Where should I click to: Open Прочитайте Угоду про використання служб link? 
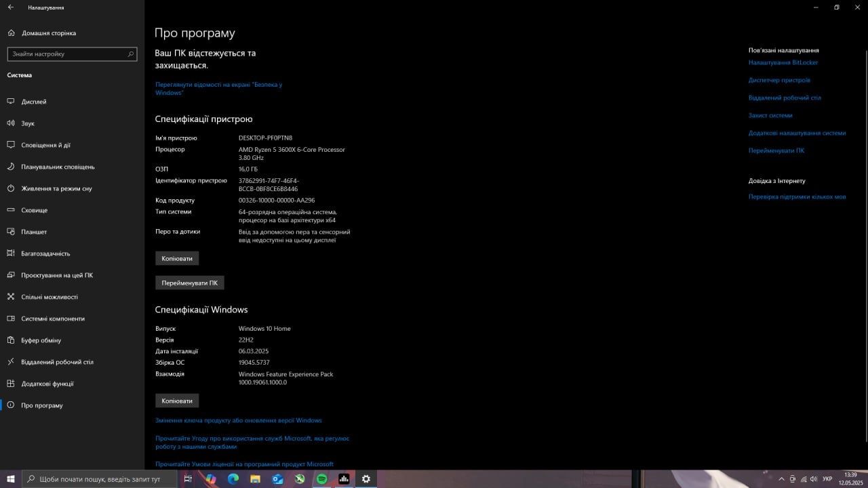coord(252,443)
